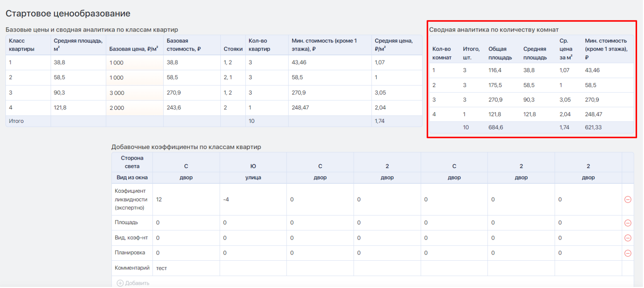Click the comment cell containing тест
The image size is (644, 288).
point(186,268)
